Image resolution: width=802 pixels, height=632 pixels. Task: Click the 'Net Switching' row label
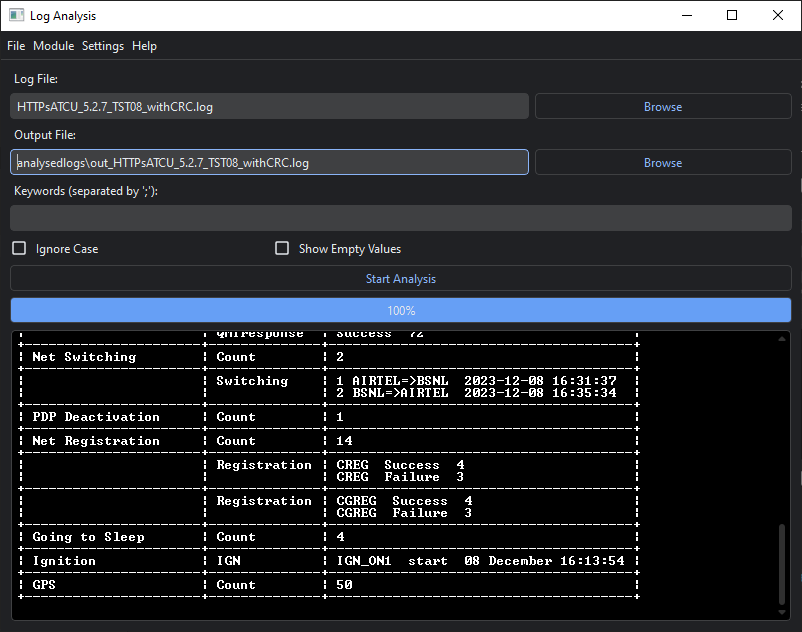84,357
